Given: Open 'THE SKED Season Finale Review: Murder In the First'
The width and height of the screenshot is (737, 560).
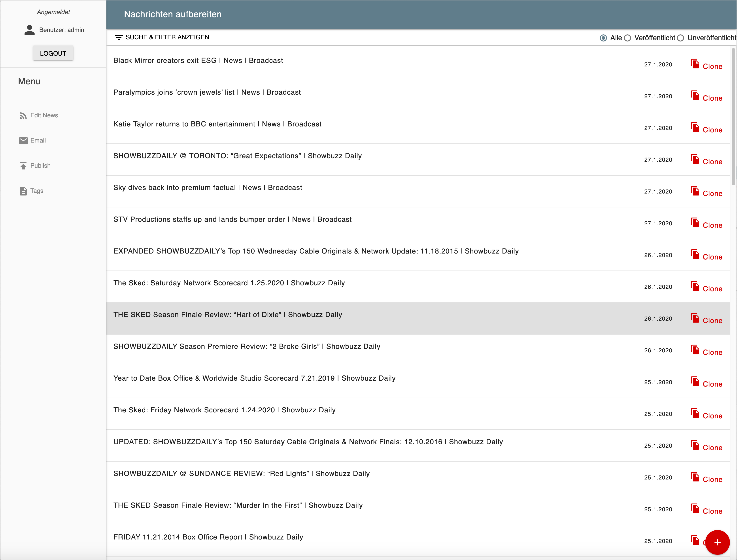Looking at the screenshot, I should click(238, 505).
